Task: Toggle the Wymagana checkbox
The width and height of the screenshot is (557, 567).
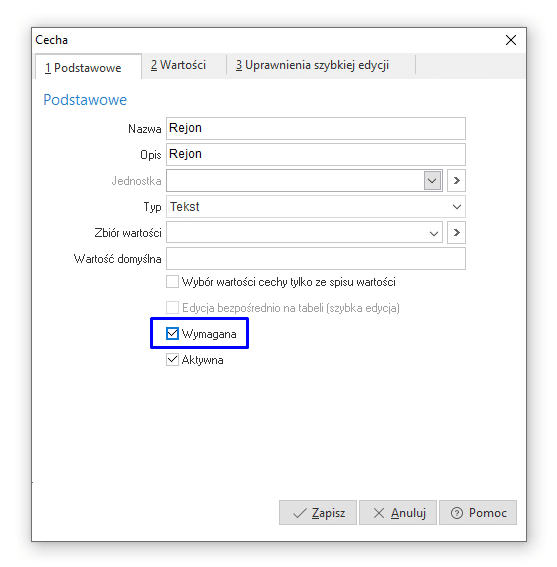Action: click(172, 333)
